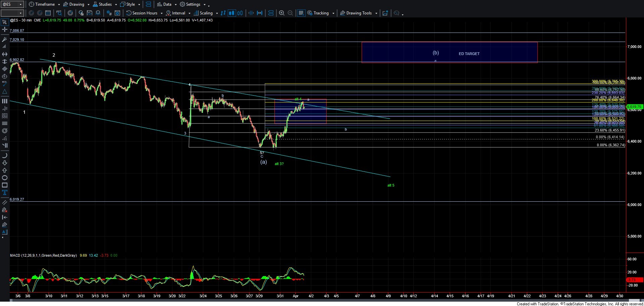Activate the Text annotation tool

[x=4, y=193]
